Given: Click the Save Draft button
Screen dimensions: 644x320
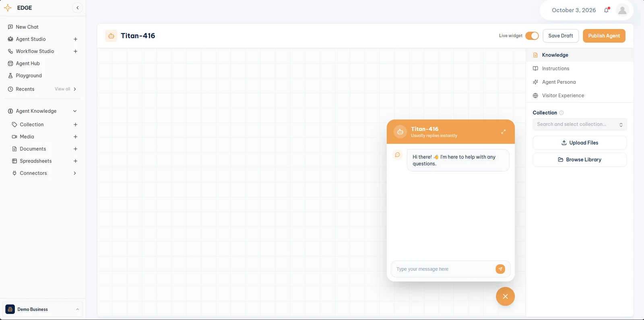Looking at the screenshot, I should point(561,36).
